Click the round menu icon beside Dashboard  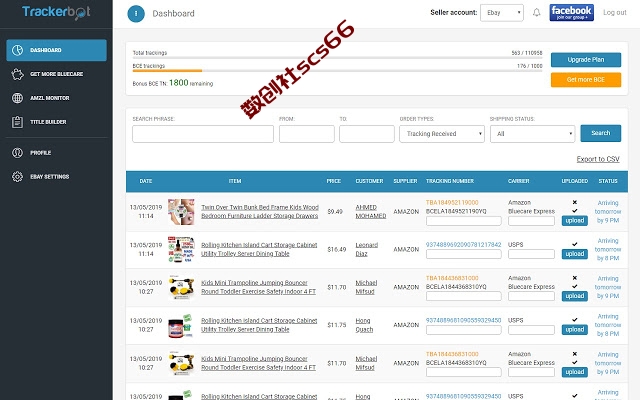click(136, 13)
